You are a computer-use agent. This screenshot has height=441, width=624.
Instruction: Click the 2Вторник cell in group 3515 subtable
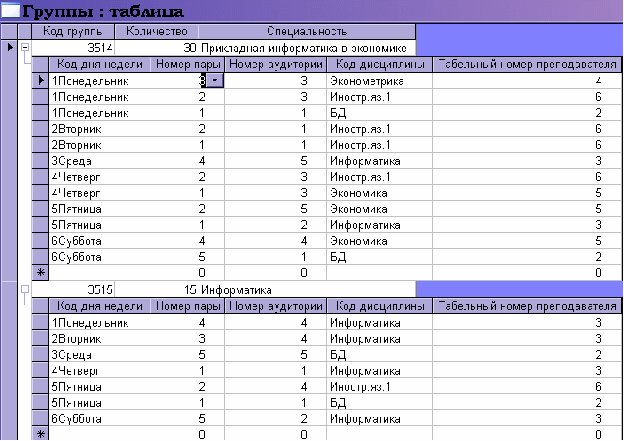[99, 338]
